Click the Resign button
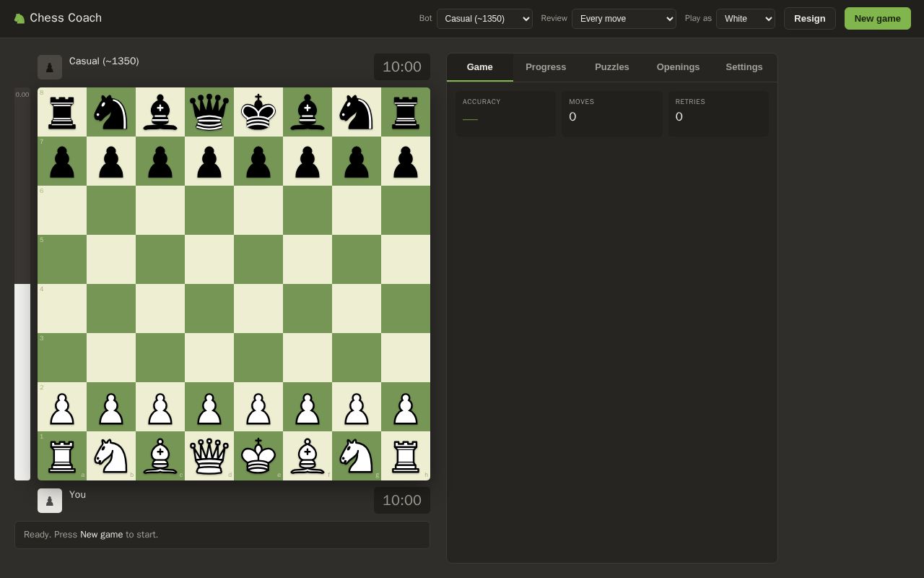Image resolution: width=924 pixels, height=578 pixels. (810, 19)
